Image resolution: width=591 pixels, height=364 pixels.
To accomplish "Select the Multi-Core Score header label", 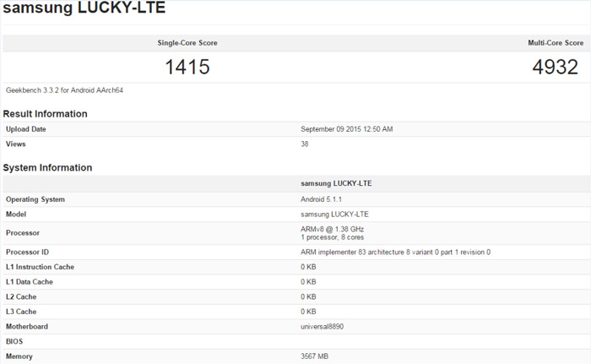I will coord(556,43).
